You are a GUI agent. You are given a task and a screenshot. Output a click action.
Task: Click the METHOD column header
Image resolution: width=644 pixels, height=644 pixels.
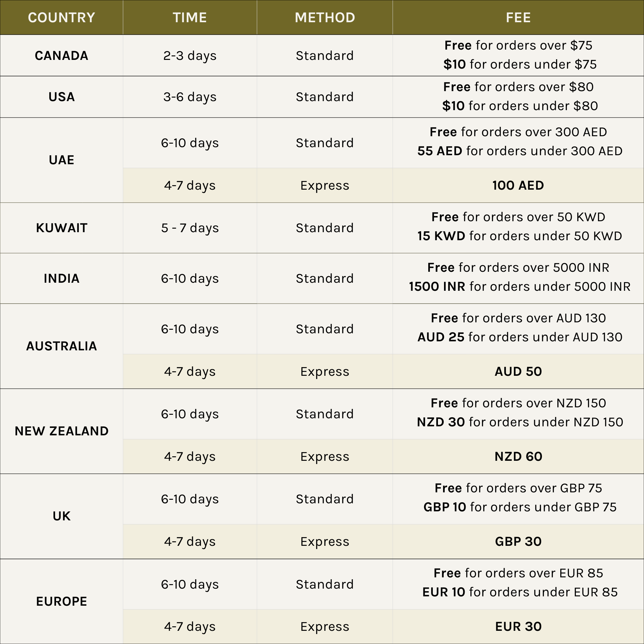coord(325,17)
